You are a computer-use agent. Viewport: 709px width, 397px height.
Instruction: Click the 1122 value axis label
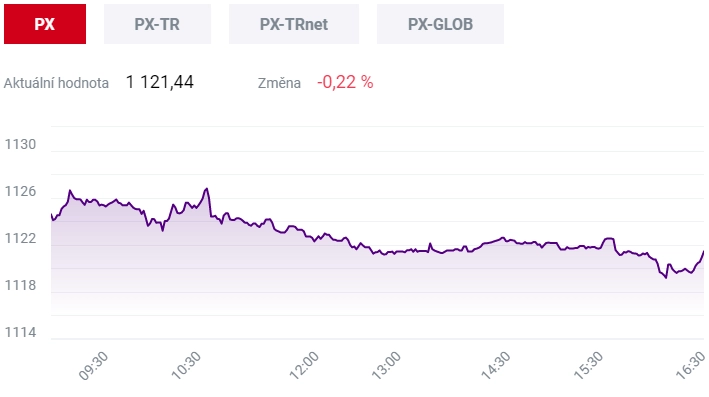tap(20, 238)
